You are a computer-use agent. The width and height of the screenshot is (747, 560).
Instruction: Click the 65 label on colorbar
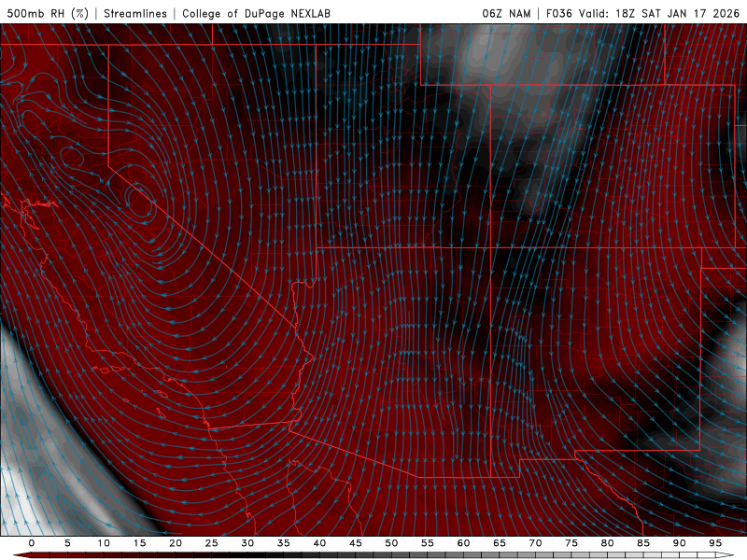coord(500,543)
